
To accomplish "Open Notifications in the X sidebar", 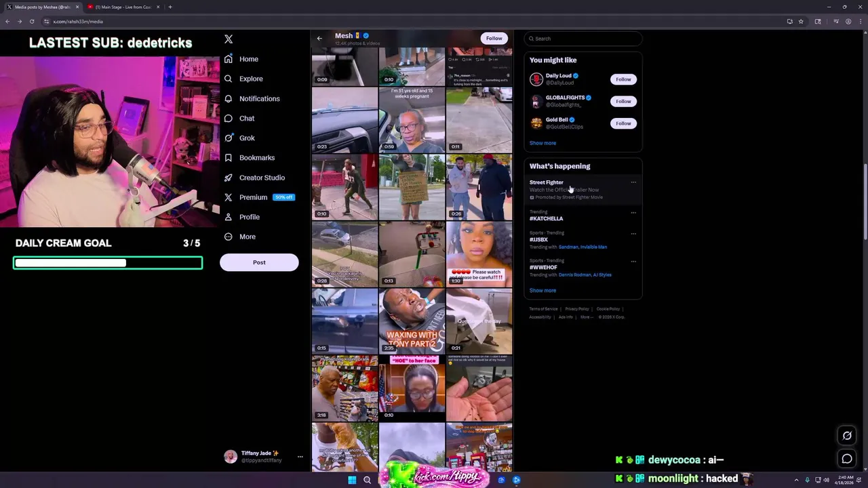I will tap(252, 98).
